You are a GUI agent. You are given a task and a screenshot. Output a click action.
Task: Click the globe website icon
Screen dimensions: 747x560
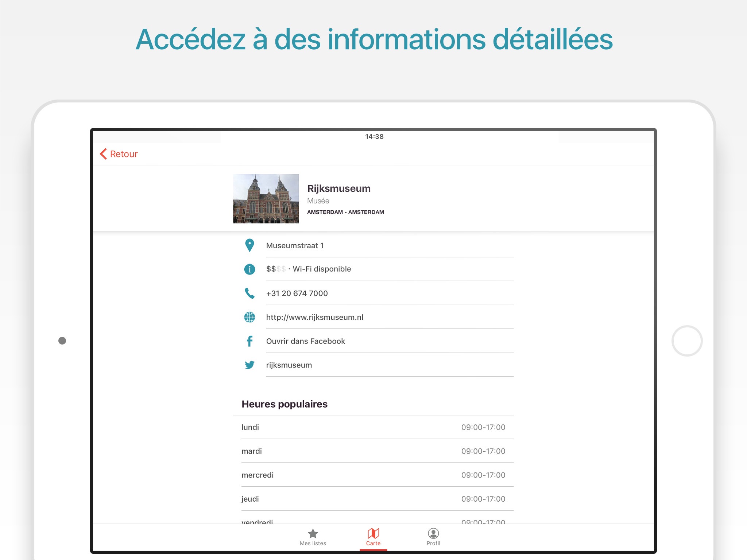(249, 317)
